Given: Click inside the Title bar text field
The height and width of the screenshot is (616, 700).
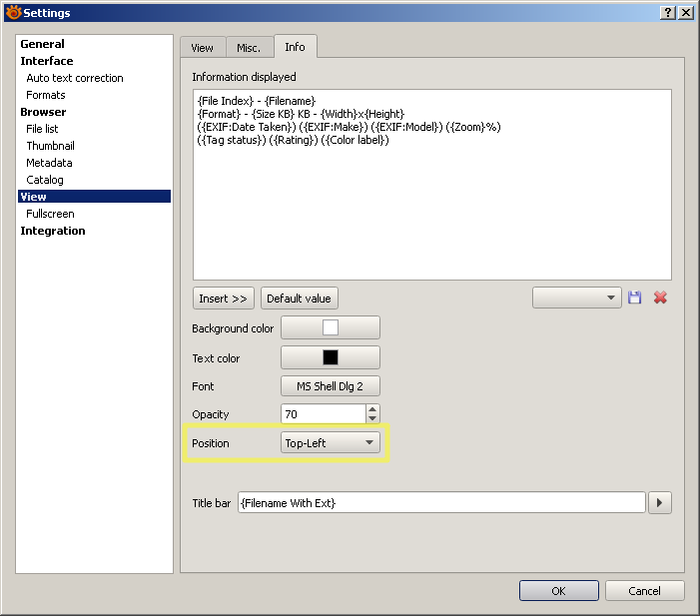Looking at the screenshot, I should point(439,503).
